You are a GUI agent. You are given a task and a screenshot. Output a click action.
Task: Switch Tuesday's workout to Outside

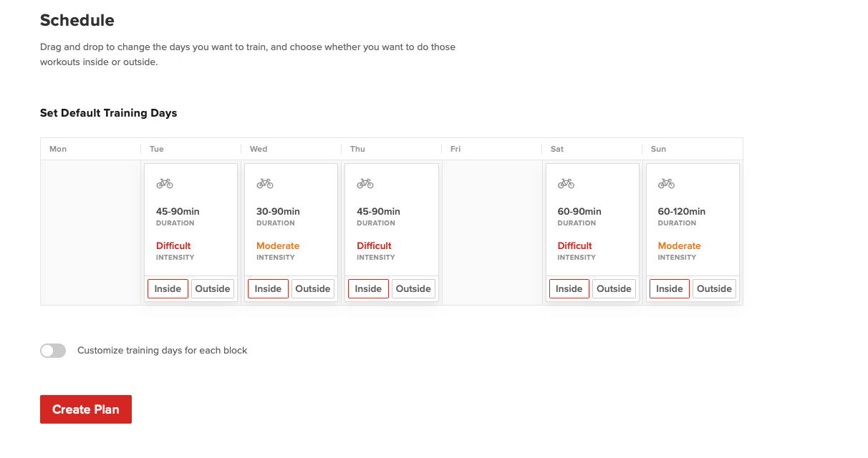[x=213, y=289]
